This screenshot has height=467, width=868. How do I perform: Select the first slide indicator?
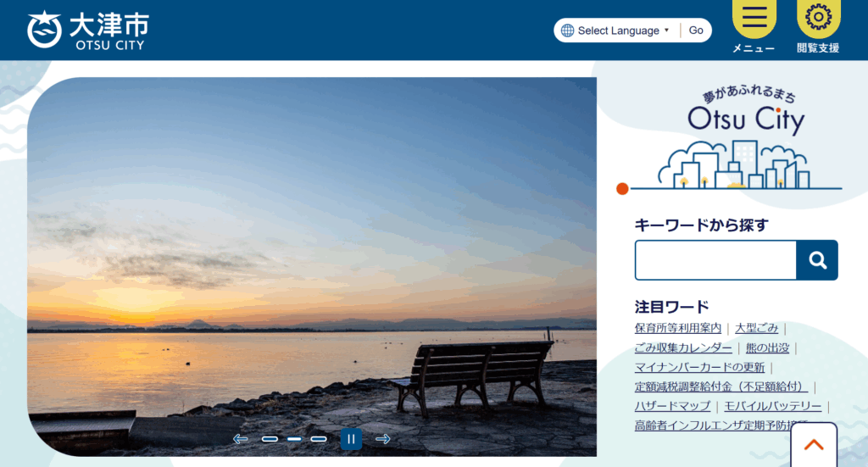coord(270,439)
